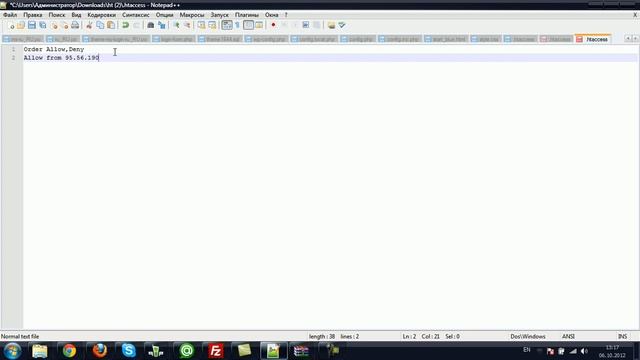
Task: Click the spell-check checkmark plugin icon
Action: (342, 25)
